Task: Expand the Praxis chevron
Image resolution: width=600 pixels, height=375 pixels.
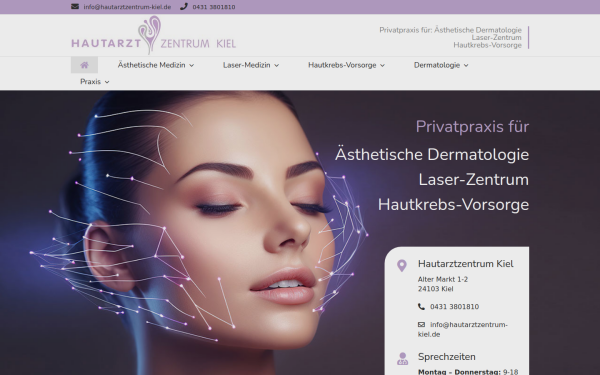Action: point(107,82)
